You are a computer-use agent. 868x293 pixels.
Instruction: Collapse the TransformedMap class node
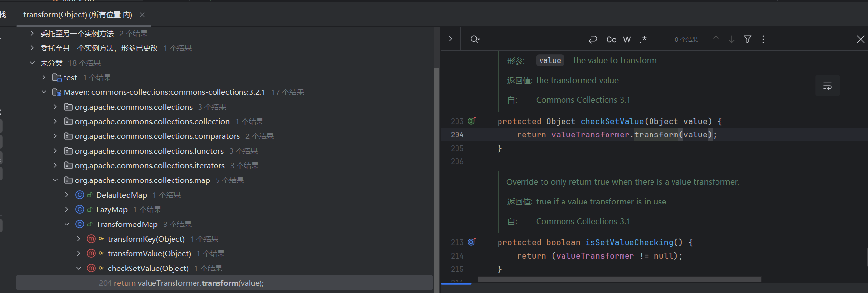[67, 224]
